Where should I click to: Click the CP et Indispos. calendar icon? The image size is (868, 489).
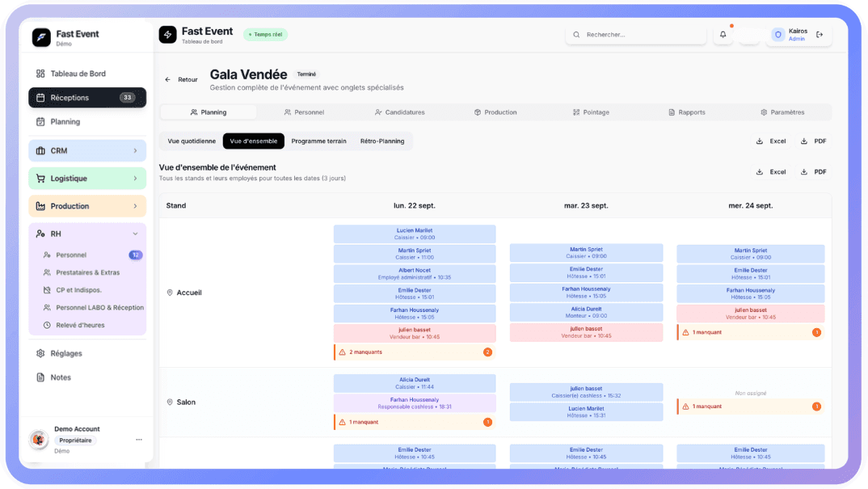coord(47,290)
